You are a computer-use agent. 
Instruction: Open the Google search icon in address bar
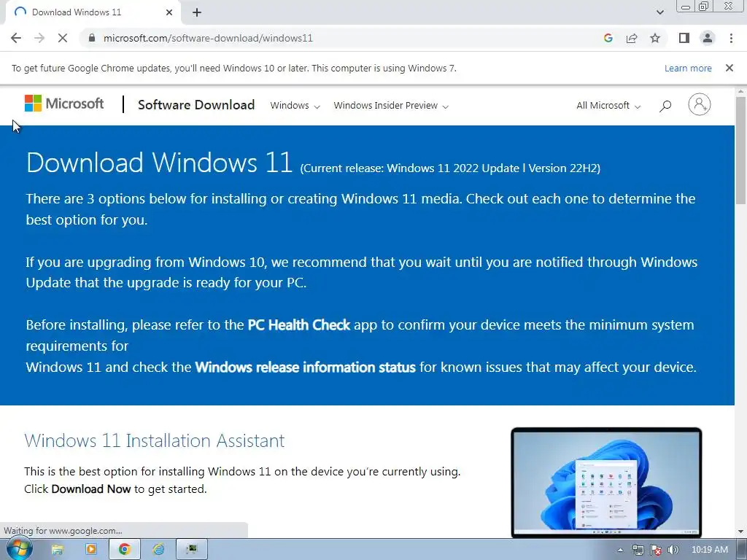[608, 38]
